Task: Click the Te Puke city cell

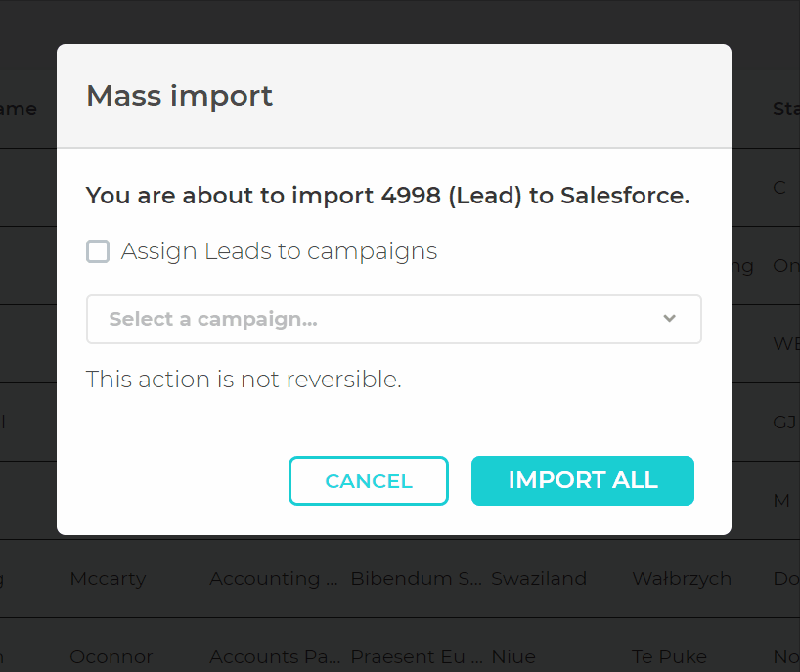Action: (x=669, y=656)
